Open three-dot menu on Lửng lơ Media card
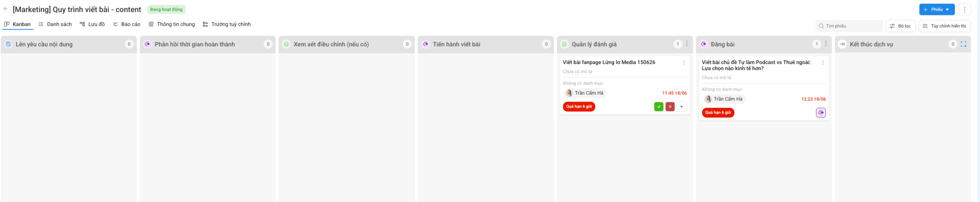 pos(684,62)
